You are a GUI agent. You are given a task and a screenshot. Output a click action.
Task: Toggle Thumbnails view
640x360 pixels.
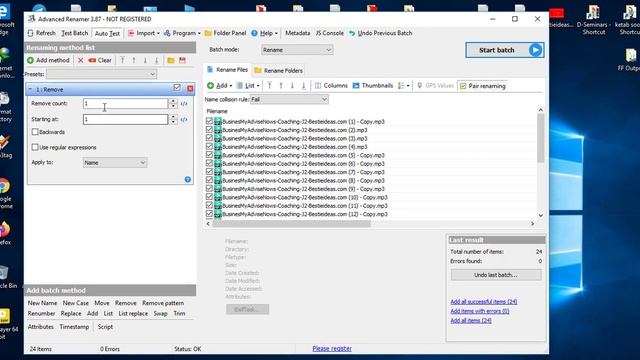pyautogui.click(x=373, y=86)
